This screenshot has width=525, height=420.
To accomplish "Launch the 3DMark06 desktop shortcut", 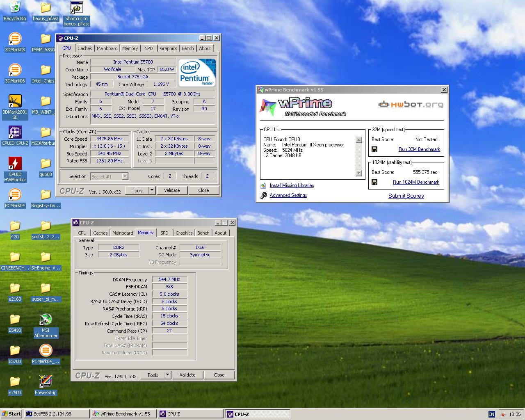I will pyautogui.click(x=15, y=73).
